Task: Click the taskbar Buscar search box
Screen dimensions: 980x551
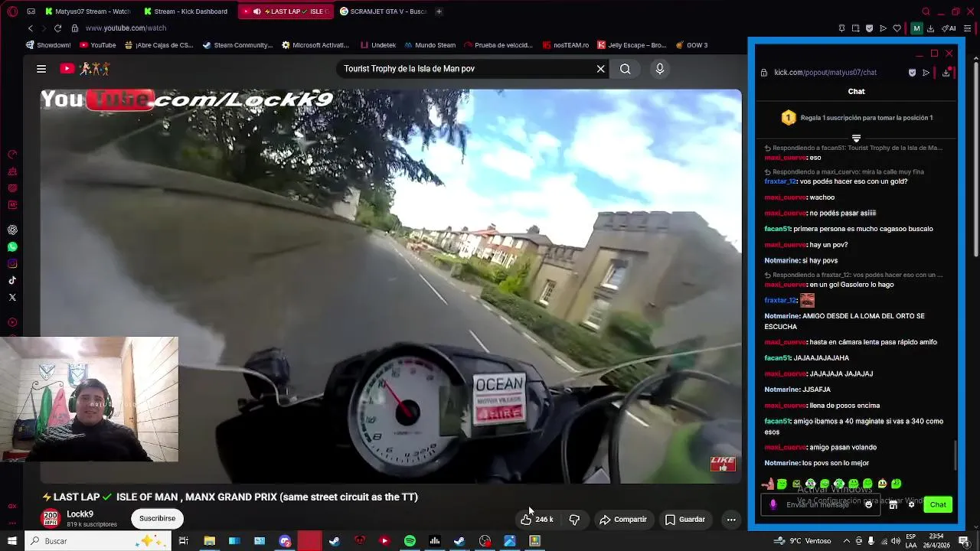Action: coord(98,541)
